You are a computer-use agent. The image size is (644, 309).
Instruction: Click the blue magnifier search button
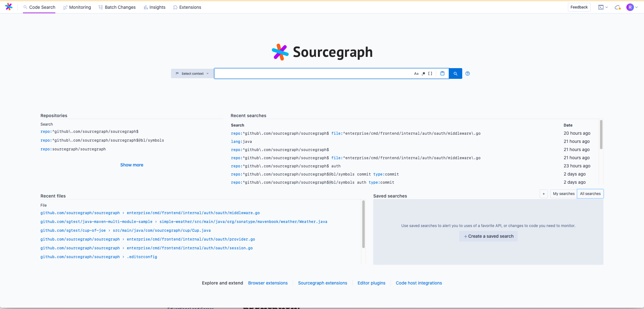pyautogui.click(x=455, y=73)
